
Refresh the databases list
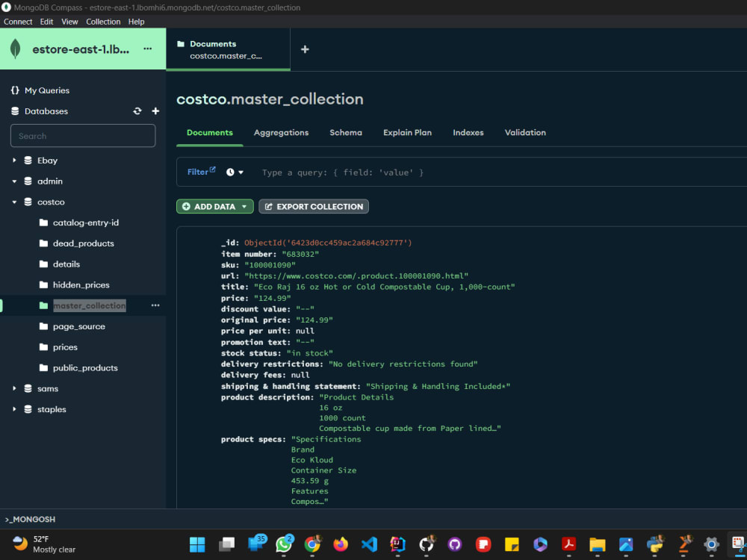(x=137, y=111)
